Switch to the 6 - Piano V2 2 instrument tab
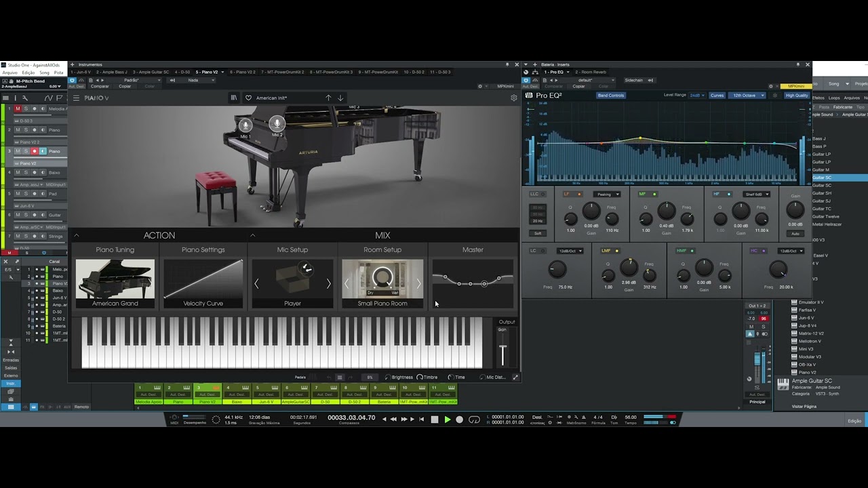Viewport: 868px width, 488px height. [242, 72]
